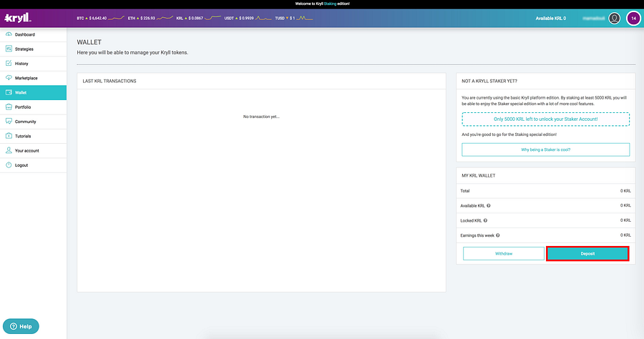Image resolution: width=644 pixels, height=339 pixels.
Task: Open the Help button
Action: [x=21, y=326]
